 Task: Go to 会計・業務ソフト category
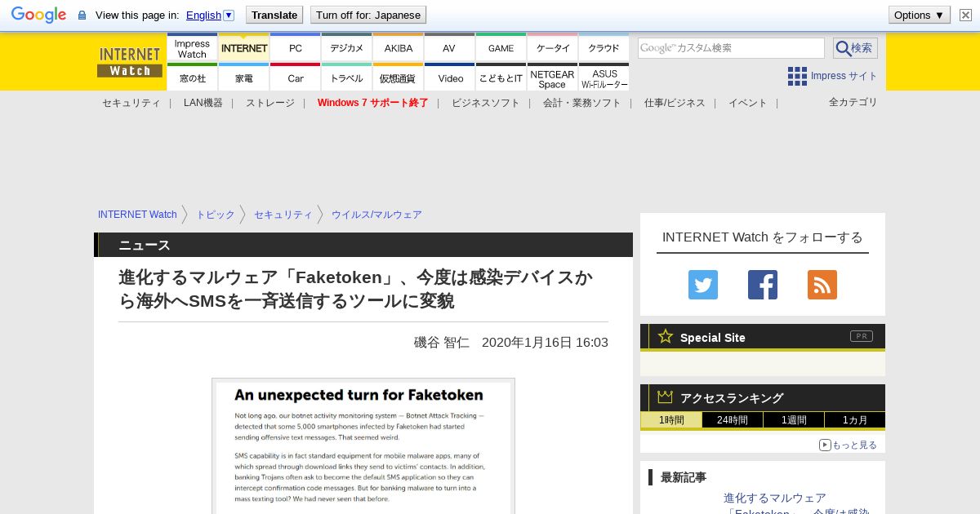pos(582,103)
